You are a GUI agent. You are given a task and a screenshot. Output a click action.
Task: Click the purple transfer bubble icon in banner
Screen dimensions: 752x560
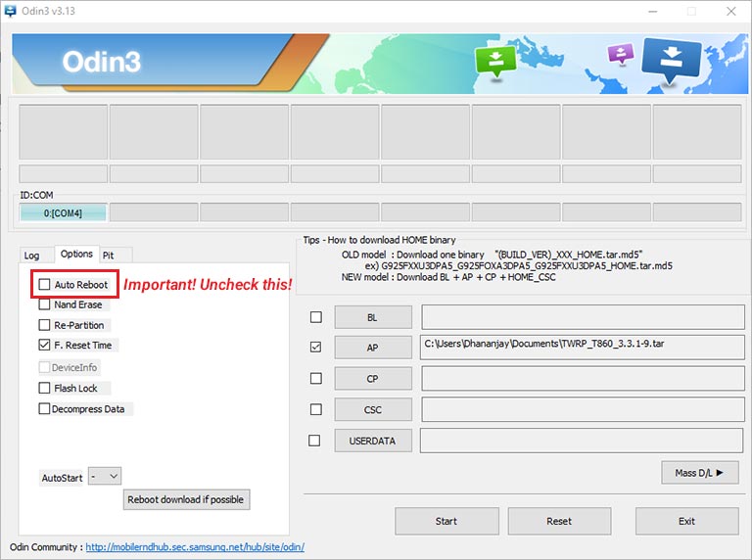(621, 53)
